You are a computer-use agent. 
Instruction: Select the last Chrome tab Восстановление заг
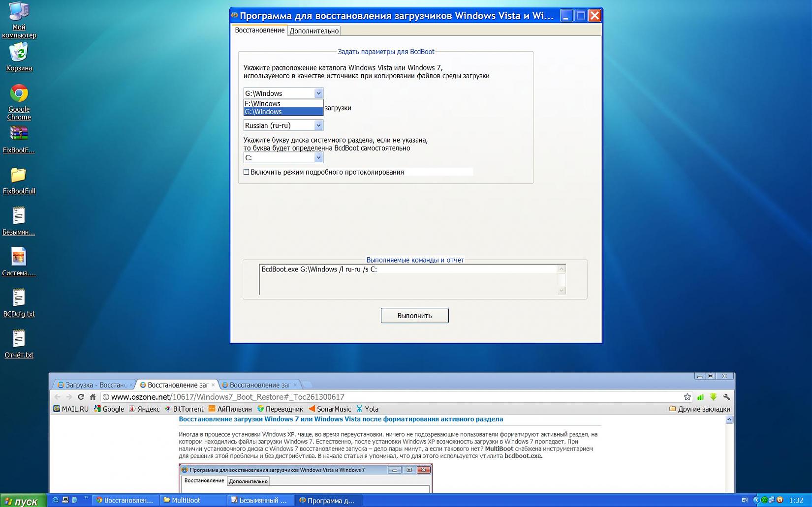point(260,385)
